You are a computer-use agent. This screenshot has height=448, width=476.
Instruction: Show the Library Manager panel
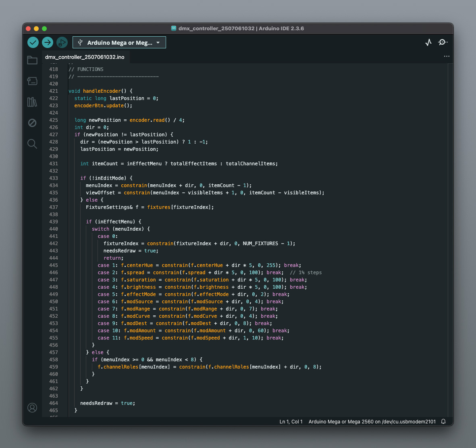(x=32, y=102)
